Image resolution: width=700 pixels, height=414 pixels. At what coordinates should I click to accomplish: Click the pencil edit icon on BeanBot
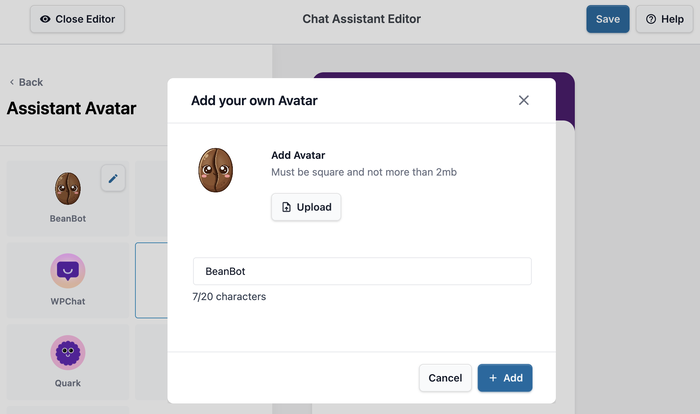(113, 179)
